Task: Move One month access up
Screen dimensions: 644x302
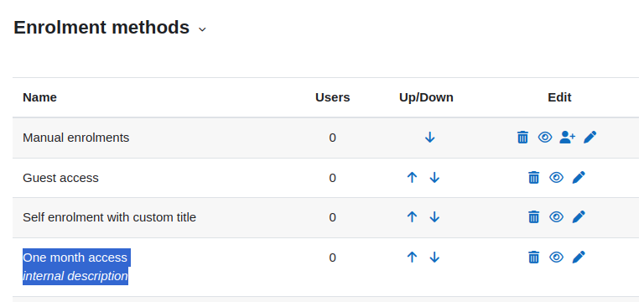Action: [x=412, y=258]
